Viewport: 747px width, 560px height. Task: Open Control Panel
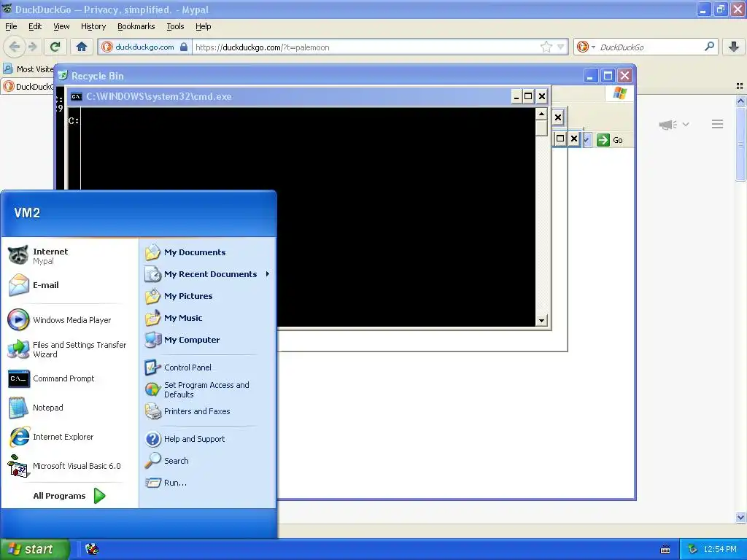click(207, 367)
